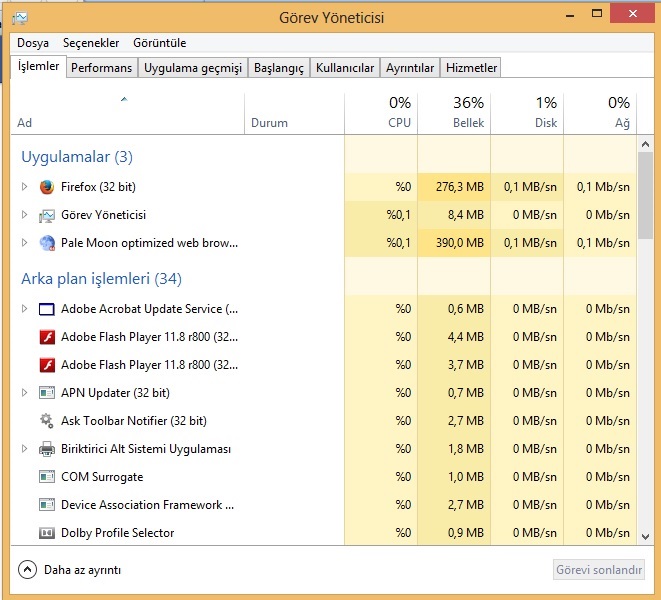Select the Arka plan işlemleri (34) heading
The height and width of the screenshot is (600, 661).
coord(102,279)
